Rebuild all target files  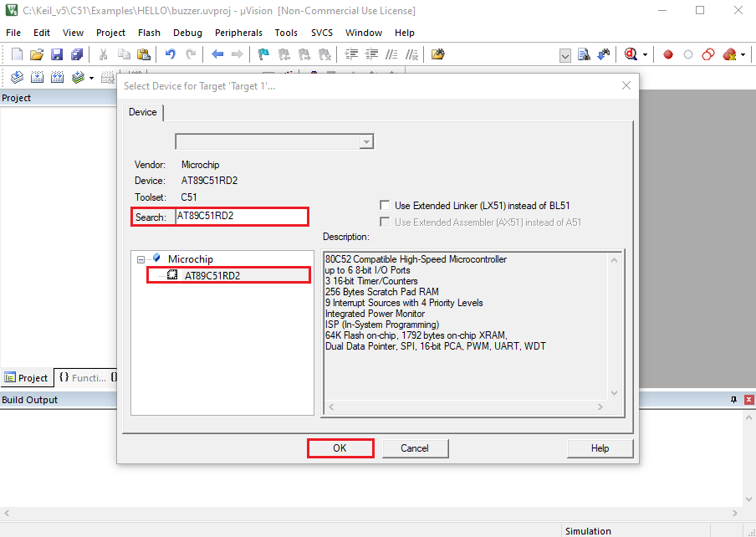(55, 76)
